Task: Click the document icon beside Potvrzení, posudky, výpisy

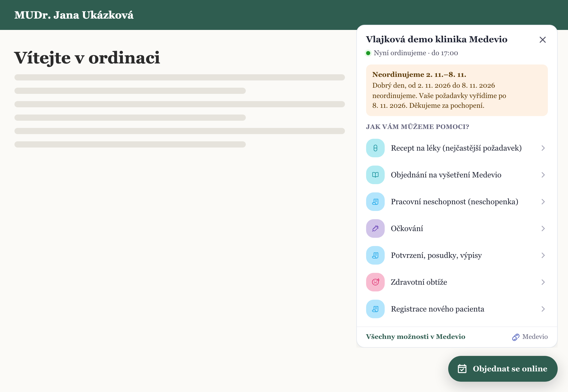Action: [375, 255]
